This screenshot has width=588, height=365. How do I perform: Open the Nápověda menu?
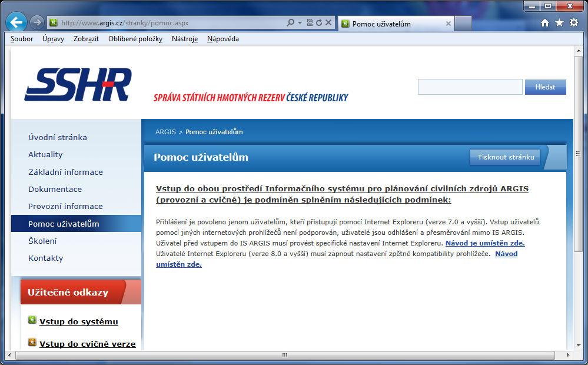coord(223,39)
